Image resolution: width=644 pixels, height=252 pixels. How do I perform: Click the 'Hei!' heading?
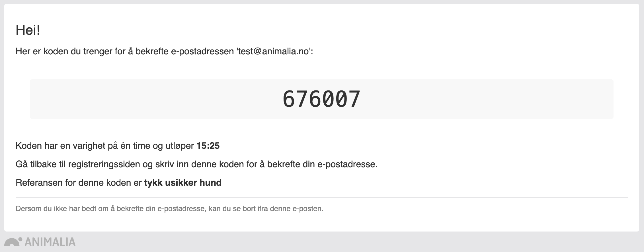[28, 30]
